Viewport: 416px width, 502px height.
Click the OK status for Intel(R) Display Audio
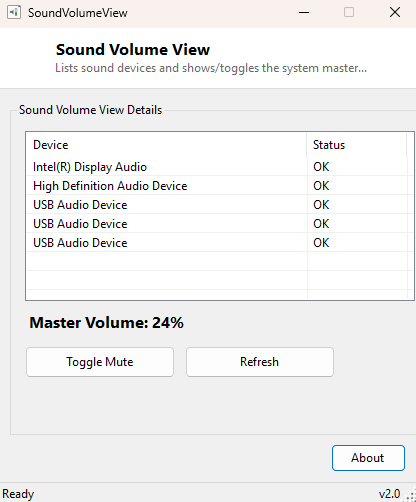[321, 167]
